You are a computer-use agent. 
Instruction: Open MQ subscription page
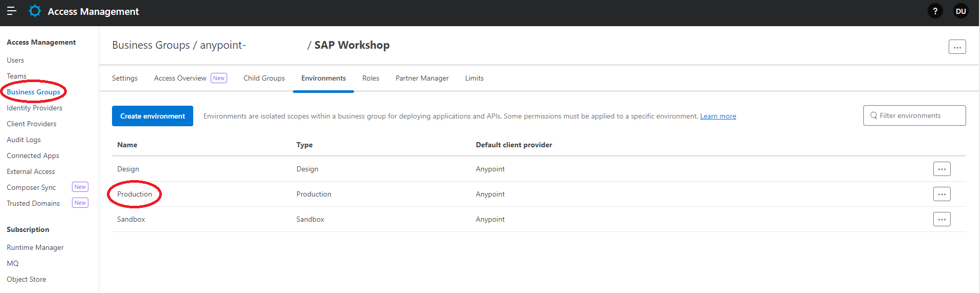[13, 263]
